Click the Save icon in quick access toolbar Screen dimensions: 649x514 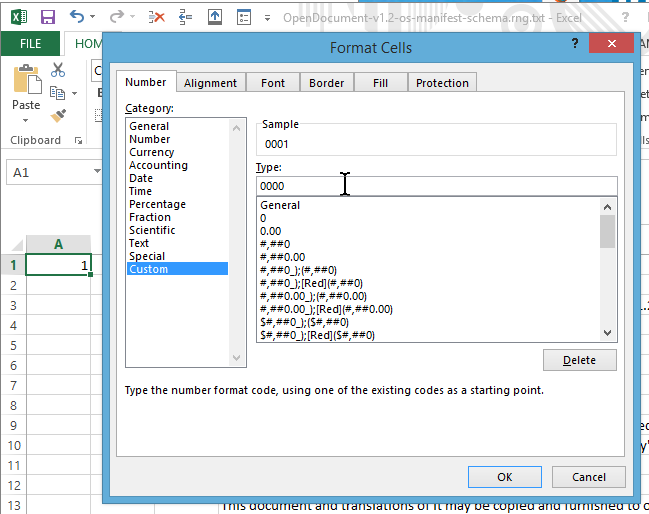(x=48, y=17)
